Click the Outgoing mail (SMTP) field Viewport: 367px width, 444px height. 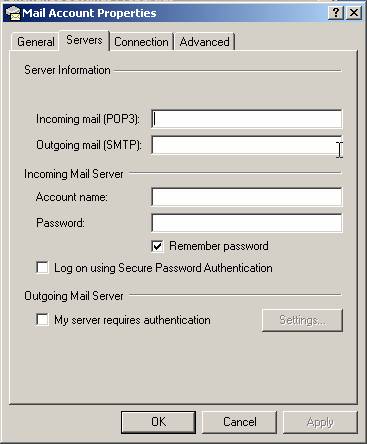[247, 145]
